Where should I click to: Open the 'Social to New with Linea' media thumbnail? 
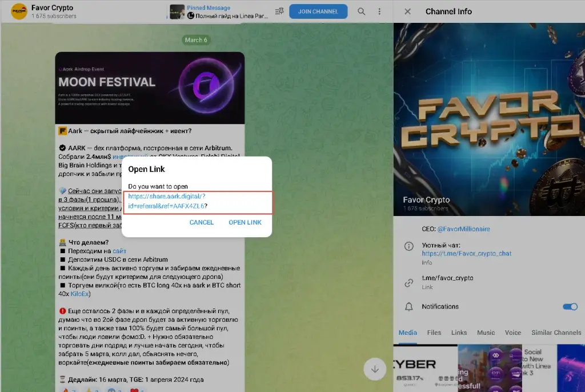[539, 368]
